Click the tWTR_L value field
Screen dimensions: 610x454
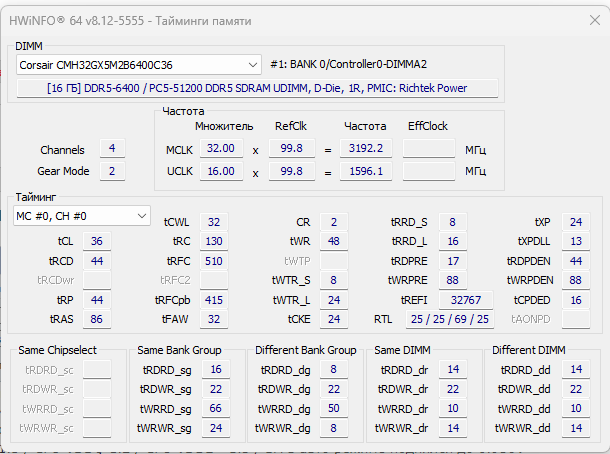[x=334, y=300]
